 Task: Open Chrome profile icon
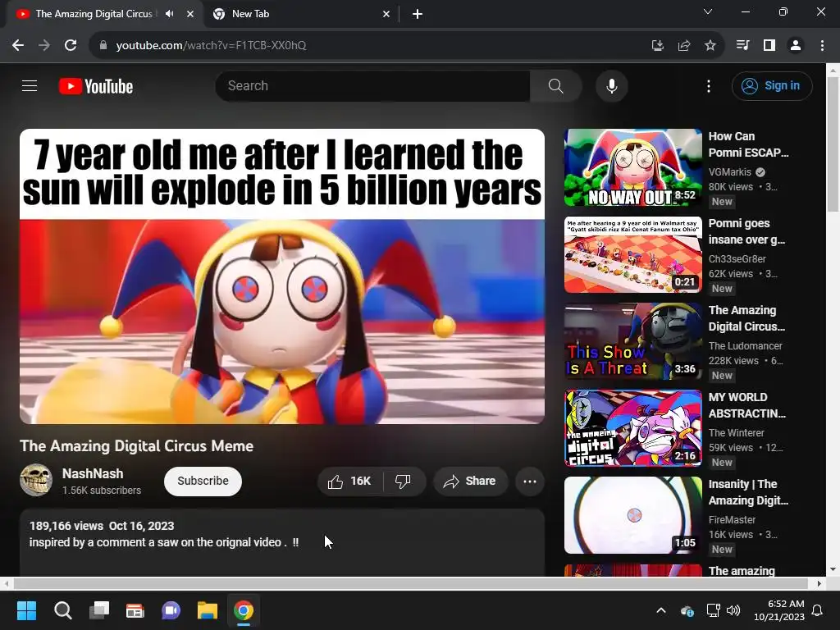coord(796,46)
